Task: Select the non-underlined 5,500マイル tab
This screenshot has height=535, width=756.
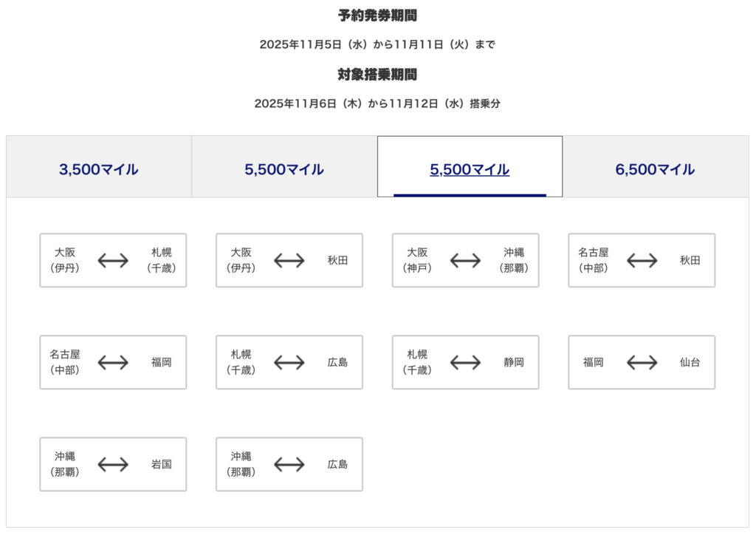Action: tap(284, 169)
